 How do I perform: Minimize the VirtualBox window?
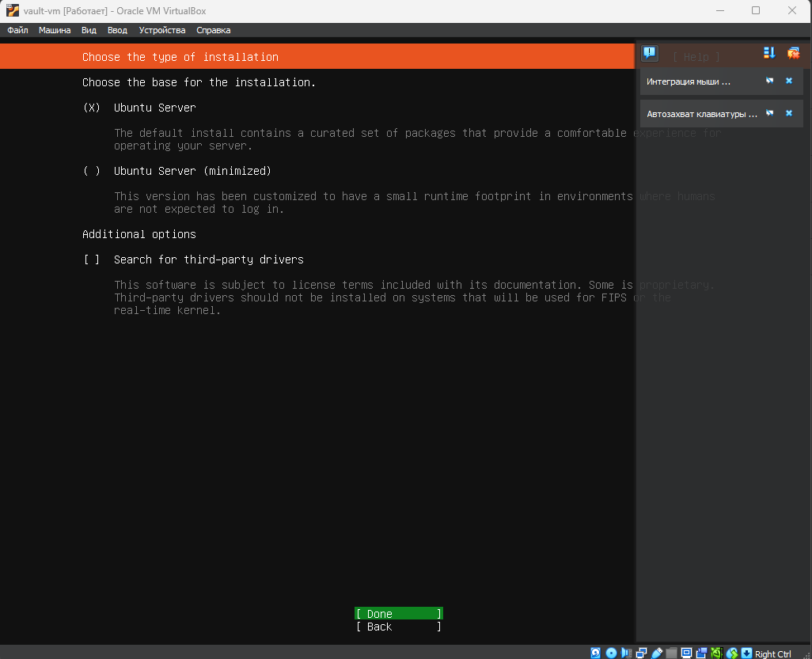pyautogui.click(x=720, y=10)
